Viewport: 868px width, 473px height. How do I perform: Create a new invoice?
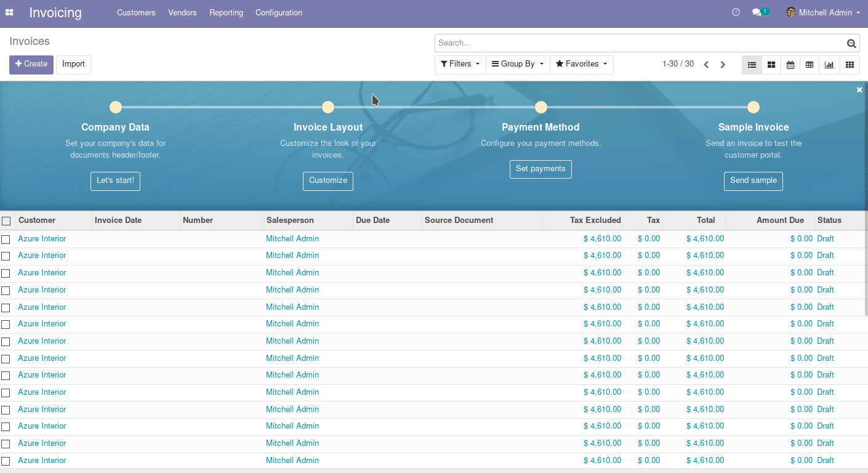pos(31,64)
